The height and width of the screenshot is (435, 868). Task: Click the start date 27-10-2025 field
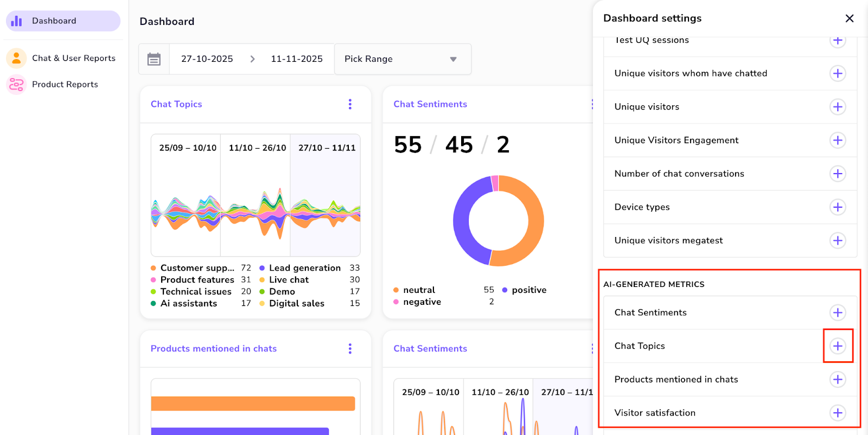(207, 59)
